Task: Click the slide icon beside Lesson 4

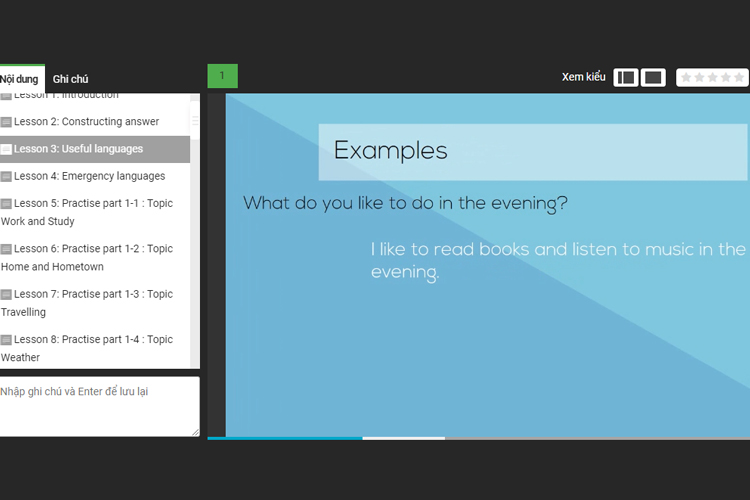Action: pos(6,176)
